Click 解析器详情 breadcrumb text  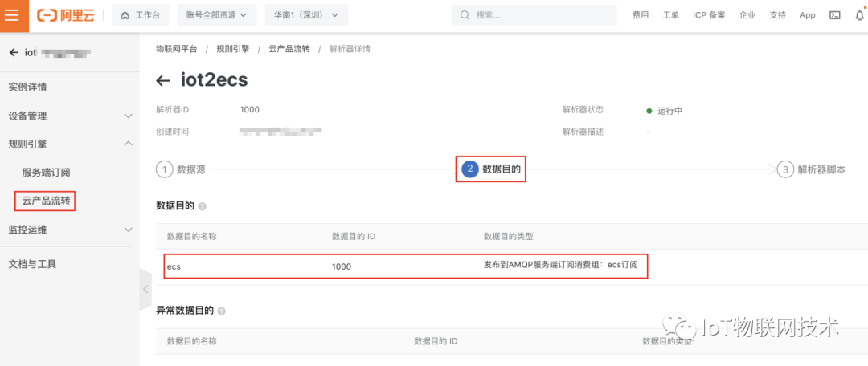pyautogui.click(x=350, y=49)
